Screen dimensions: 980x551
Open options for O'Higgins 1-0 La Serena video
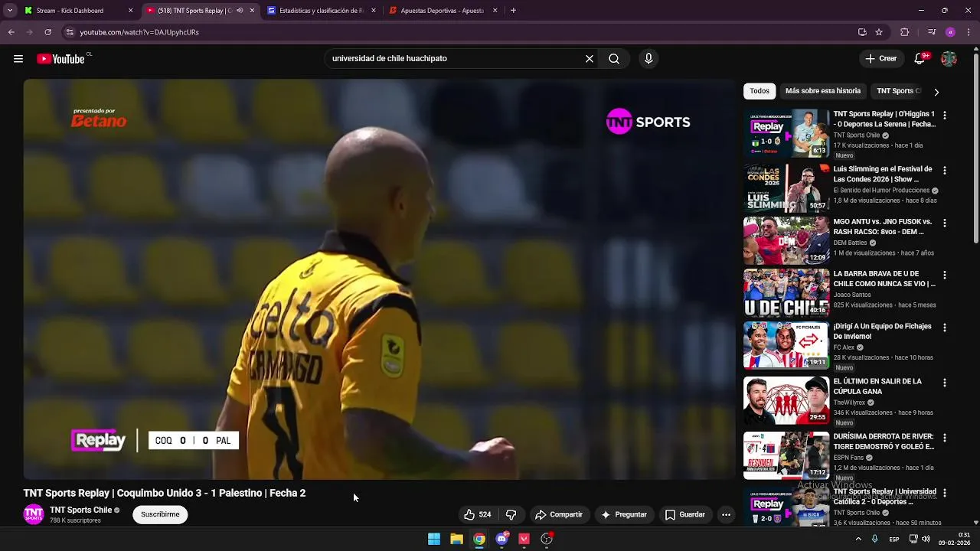click(945, 116)
